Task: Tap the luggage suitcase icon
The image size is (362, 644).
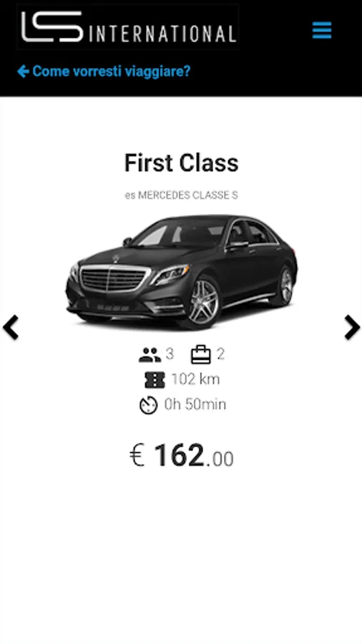Action: click(201, 355)
